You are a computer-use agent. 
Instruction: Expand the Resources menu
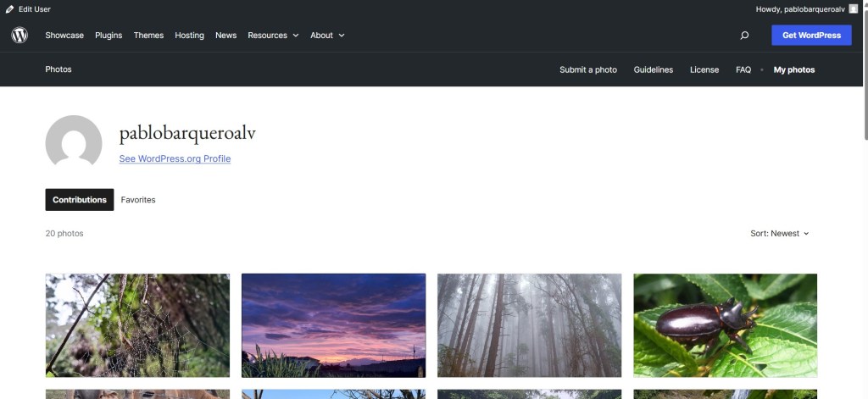(x=273, y=35)
